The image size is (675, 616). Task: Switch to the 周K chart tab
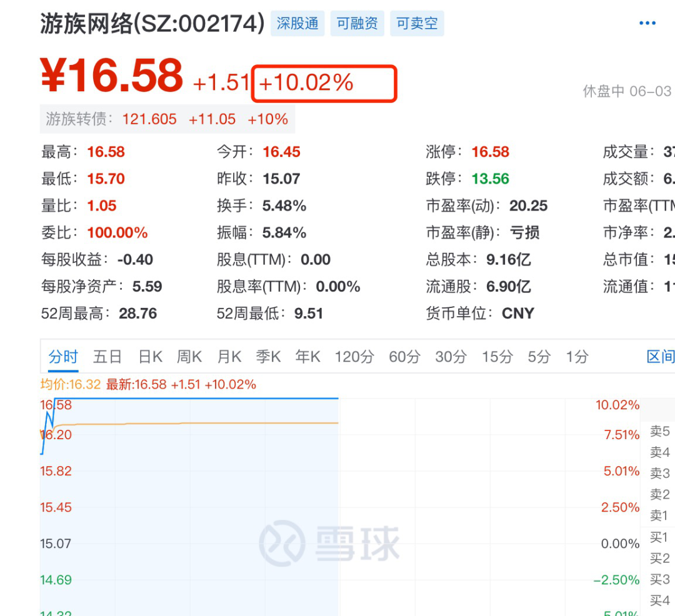[189, 357]
